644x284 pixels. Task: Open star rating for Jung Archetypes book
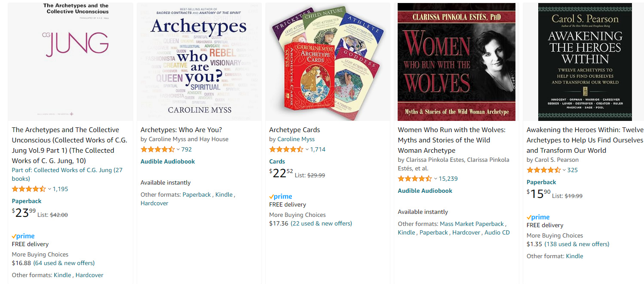[x=28, y=189]
